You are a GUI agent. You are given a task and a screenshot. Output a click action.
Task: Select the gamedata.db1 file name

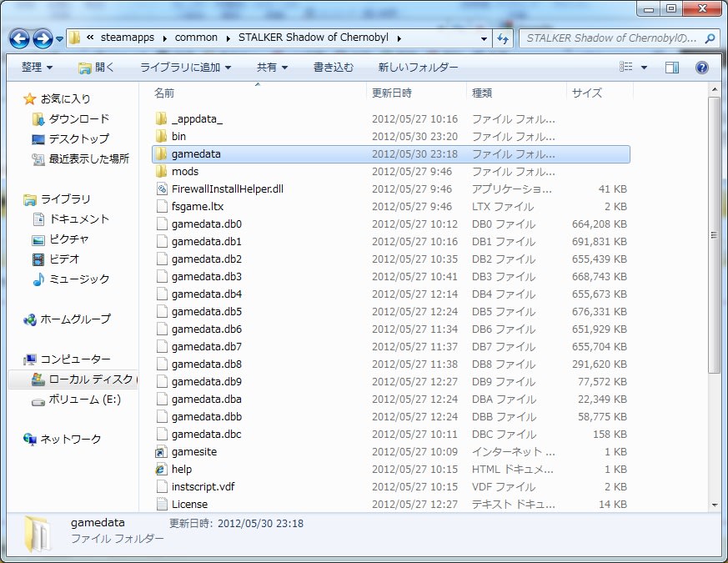point(207,242)
